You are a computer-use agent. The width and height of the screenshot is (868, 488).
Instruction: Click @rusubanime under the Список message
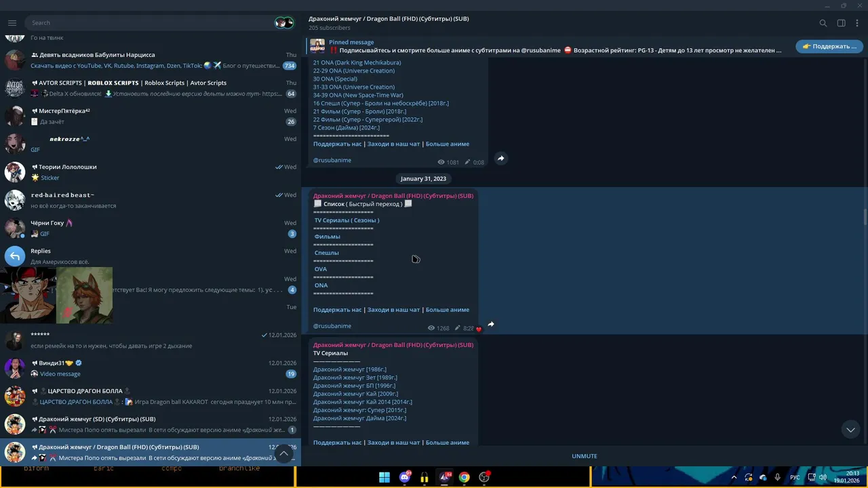[x=332, y=326]
